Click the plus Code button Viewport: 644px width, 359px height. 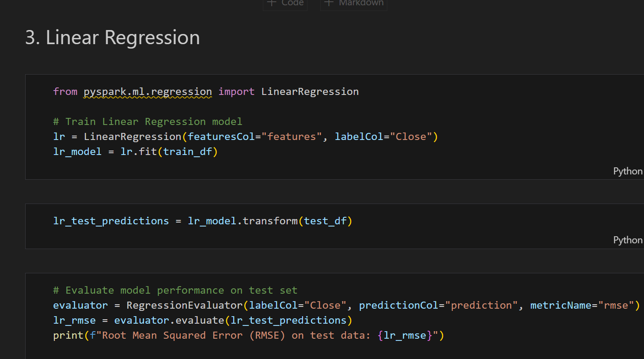click(x=285, y=4)
